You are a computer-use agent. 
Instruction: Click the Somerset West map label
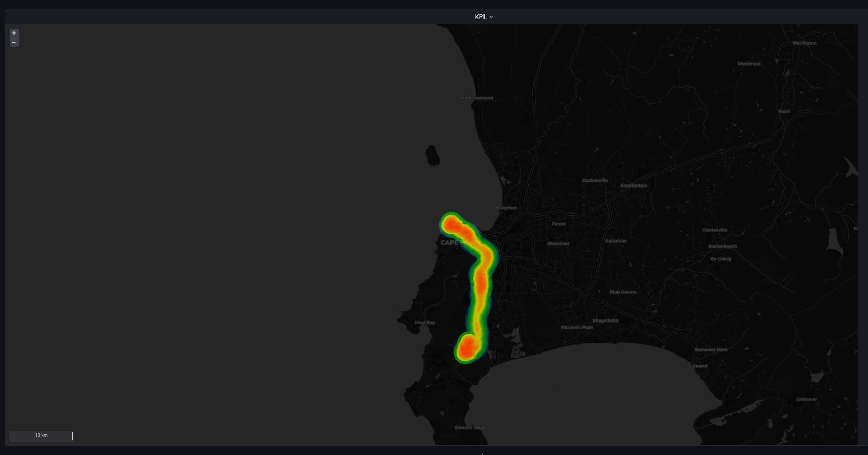(x=711, y=349)
